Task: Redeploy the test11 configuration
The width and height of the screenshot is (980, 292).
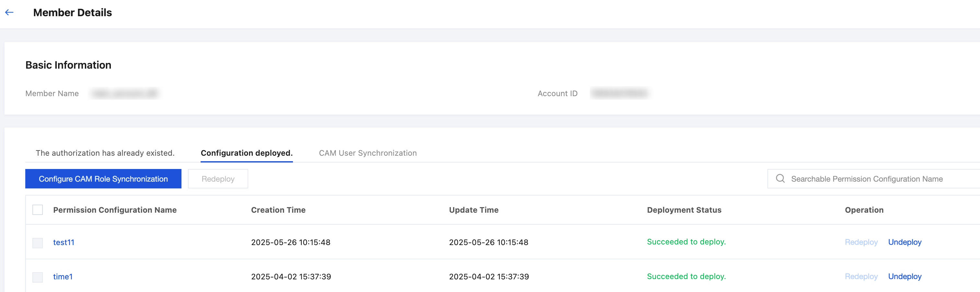Action: pyautogui.click(x=861, y=242)
